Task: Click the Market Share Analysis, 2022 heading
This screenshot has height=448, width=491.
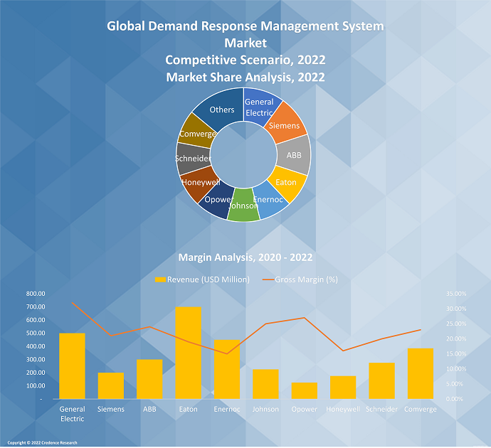Action: point(245,75)
